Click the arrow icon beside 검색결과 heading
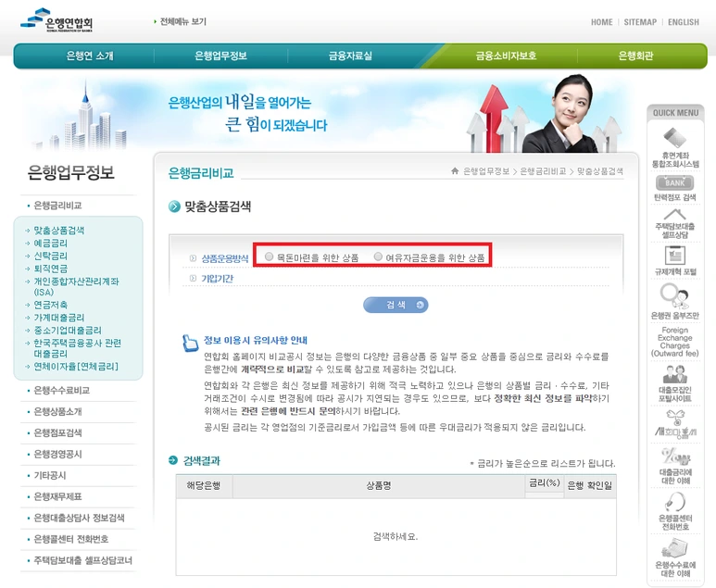The width and height of the screenshot is (716, 588). [x=173, y=460]
